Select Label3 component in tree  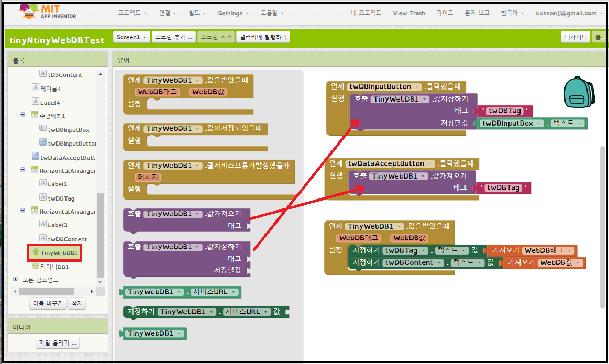[57, 225]
